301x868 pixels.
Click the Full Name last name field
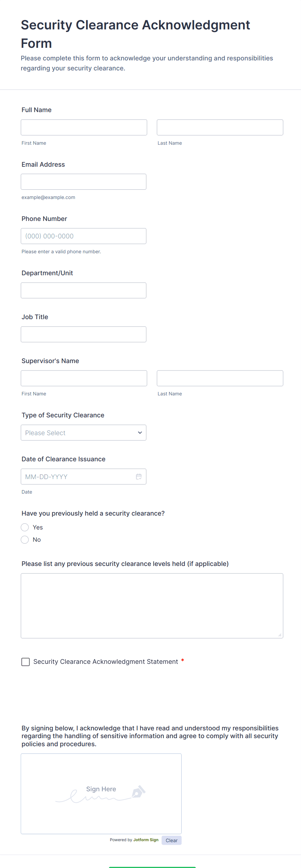point(220,127)
